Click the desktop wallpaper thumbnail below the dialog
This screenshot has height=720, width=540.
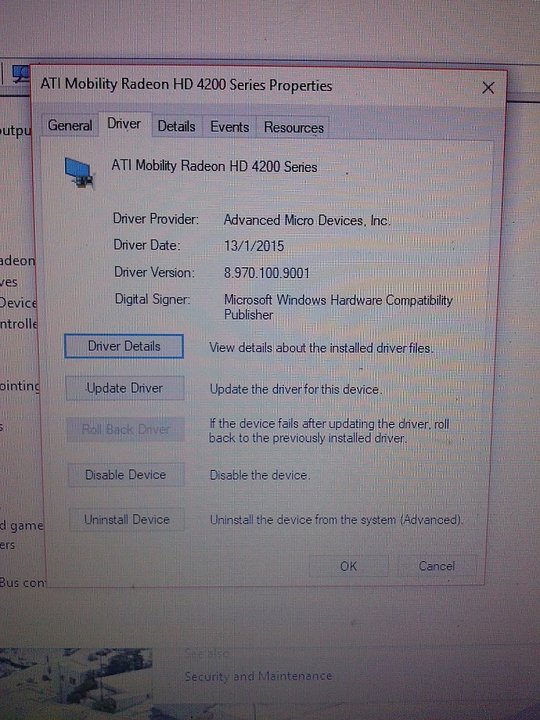(x=76, y=680)
